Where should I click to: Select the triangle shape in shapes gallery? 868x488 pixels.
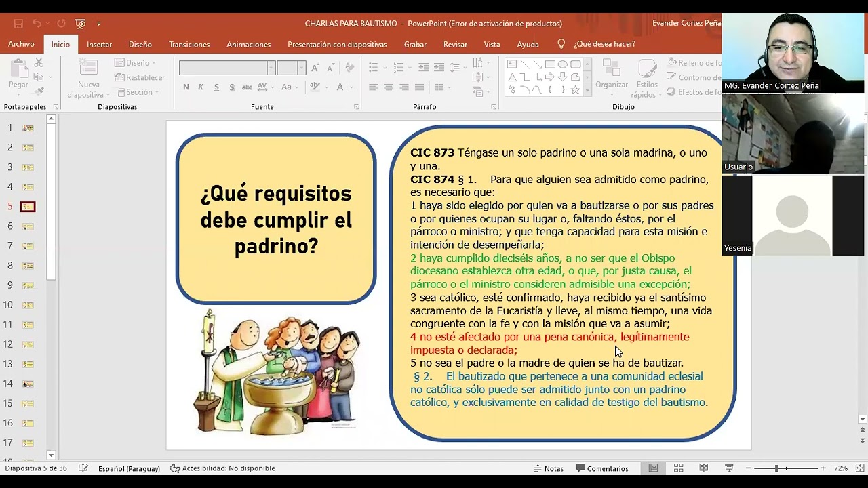point(512,77)
